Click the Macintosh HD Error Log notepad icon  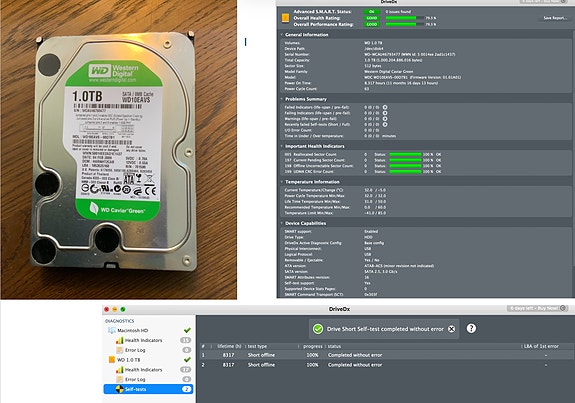click(120, 350)
